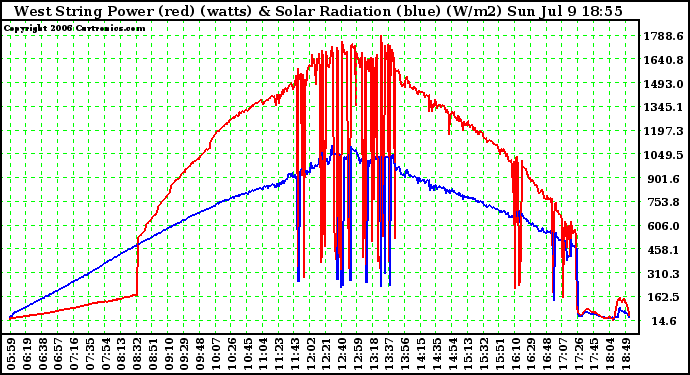This screenshot has width=690, height=375.
Task: Click the 06:57 time label
Action: pos(58,354)
